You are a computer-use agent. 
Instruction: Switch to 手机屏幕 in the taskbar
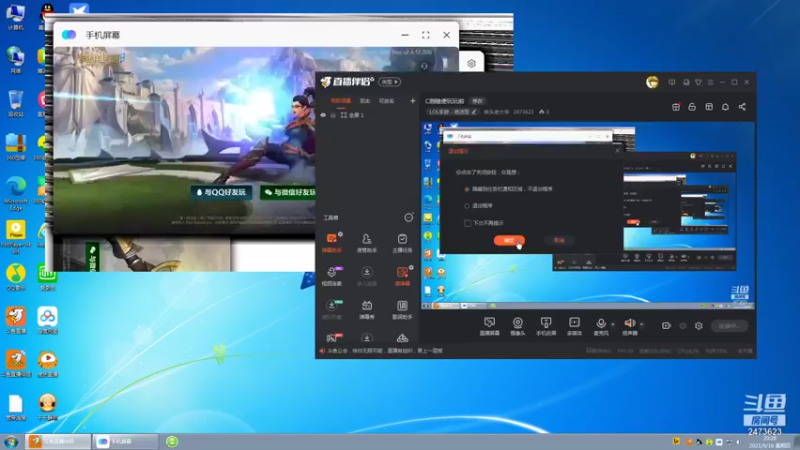coord(126,442)
